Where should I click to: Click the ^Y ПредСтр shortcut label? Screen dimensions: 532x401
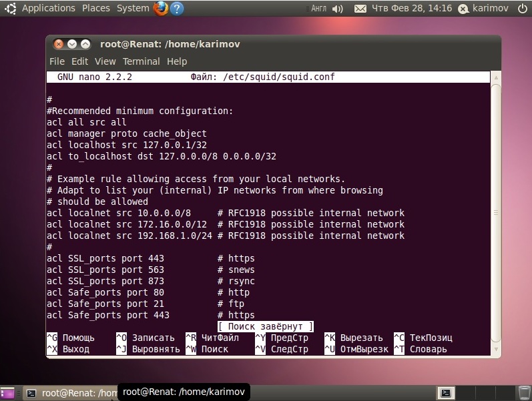[282, 338]
